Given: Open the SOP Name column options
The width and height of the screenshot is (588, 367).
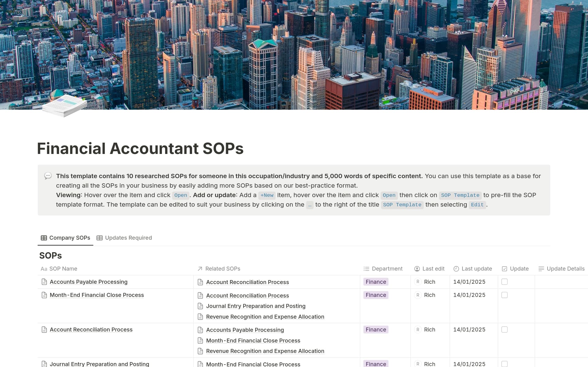Looking at the screenshot, I should tap(63, 269).
